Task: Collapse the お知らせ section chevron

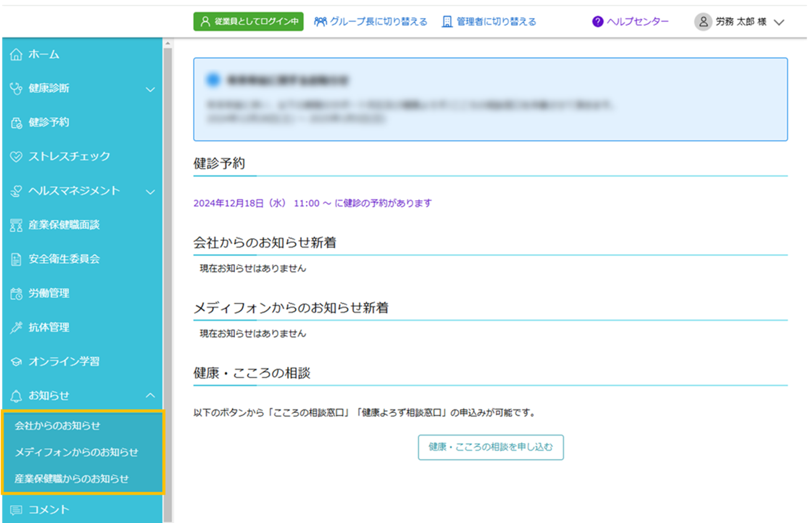Action: tap(150, 396)
